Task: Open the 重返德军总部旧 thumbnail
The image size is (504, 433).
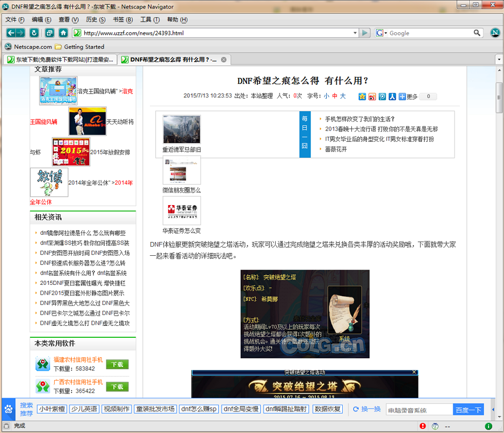Action: [x=182, y=129]
